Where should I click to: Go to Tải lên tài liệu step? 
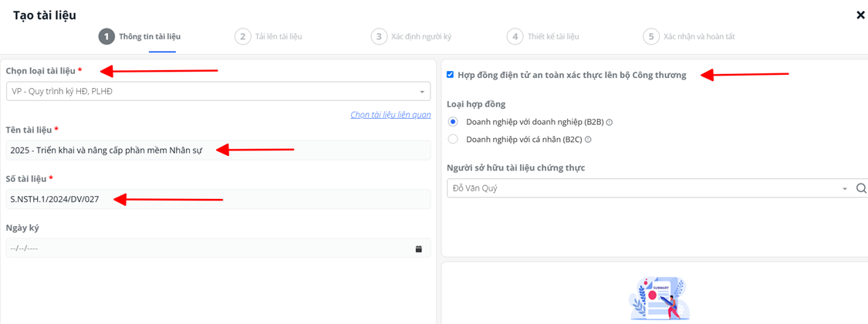[x=278, y=36]
